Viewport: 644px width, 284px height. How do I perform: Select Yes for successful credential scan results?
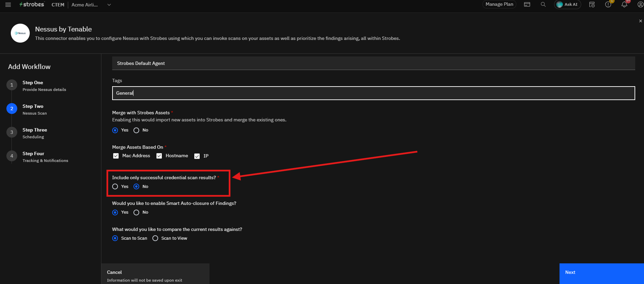[115, 187]
